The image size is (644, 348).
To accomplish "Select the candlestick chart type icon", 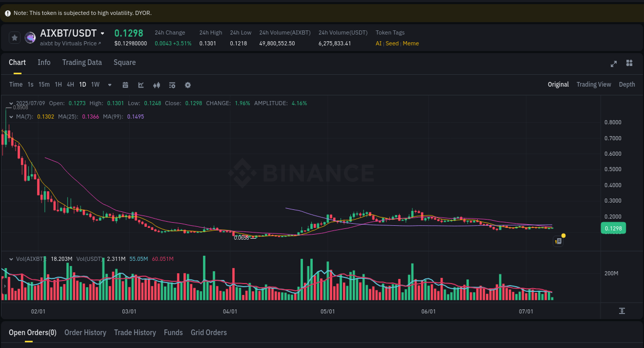I will pyautogui.click(x=157, y=85).
